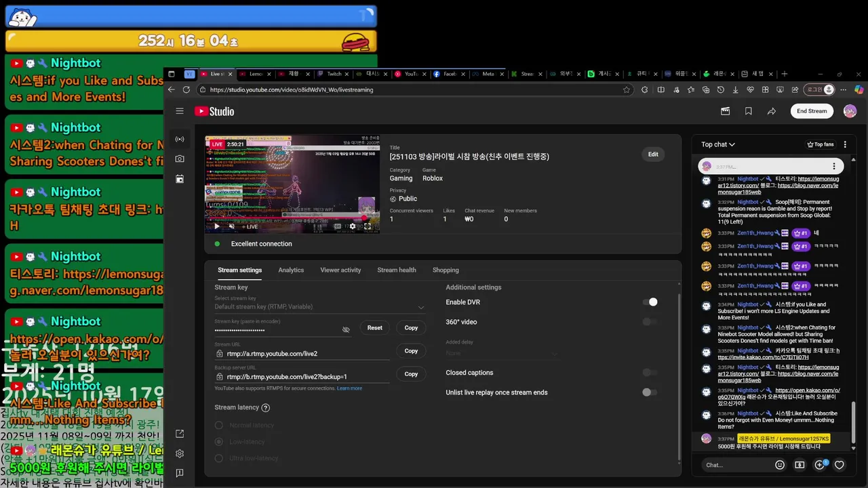Image resolution: width=868 pixels, height=488 pixels.
Task: Open the Webcam camera icon in sidebar
Action: [180, 159]
